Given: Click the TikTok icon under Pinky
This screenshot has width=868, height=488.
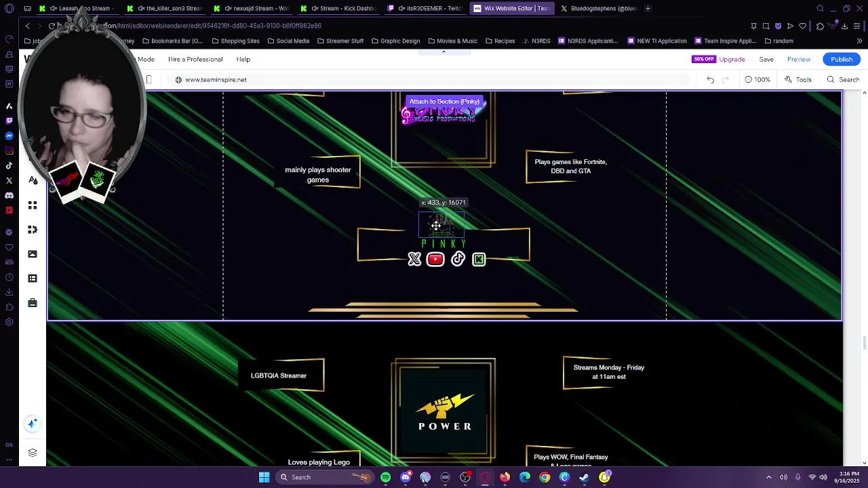Looking at the screenshot, I should click(x=458, y=259).
